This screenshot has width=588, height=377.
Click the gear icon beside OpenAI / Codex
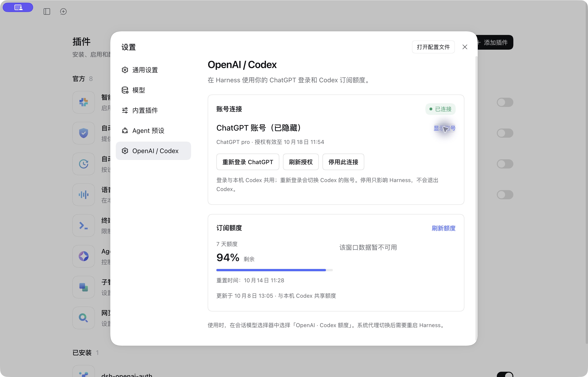point(125,151)
